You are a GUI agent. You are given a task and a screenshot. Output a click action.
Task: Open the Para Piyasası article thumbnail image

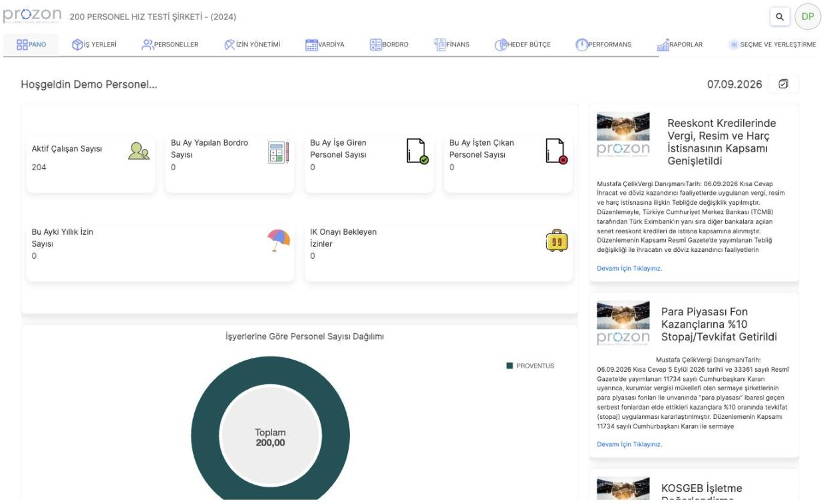coord(623,324)
